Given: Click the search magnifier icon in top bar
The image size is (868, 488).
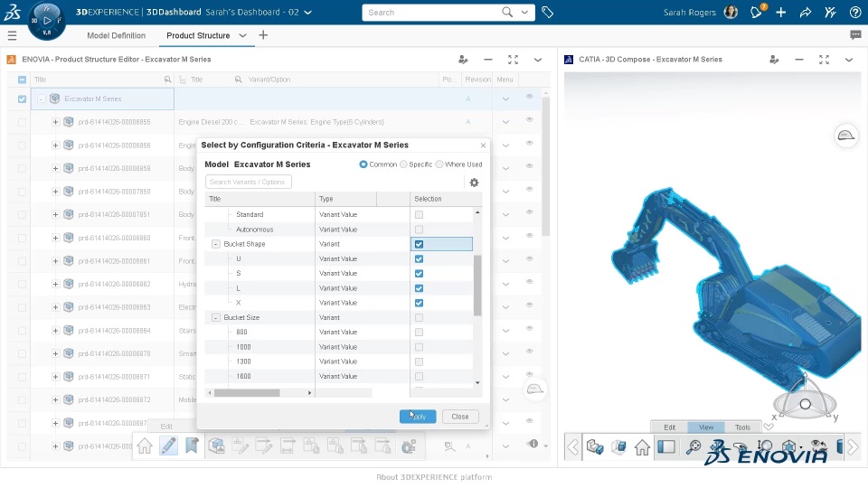Looking at the screenshot, I should 507,12.
